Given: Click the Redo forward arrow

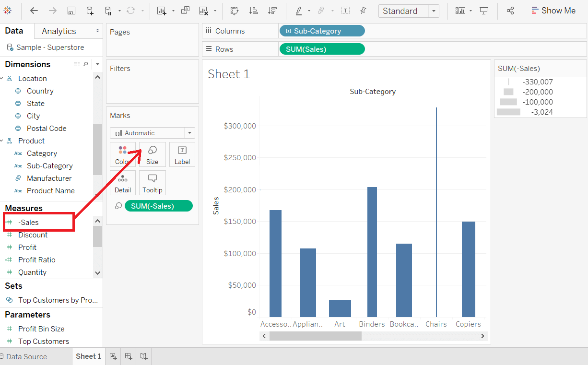Looking at the screenshot, I should coord(53,11).
